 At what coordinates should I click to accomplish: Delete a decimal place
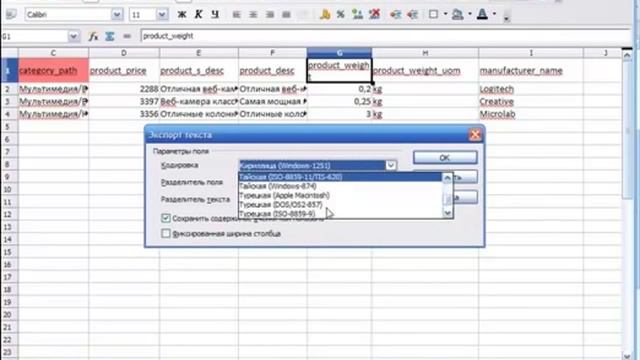pos(374,15)
